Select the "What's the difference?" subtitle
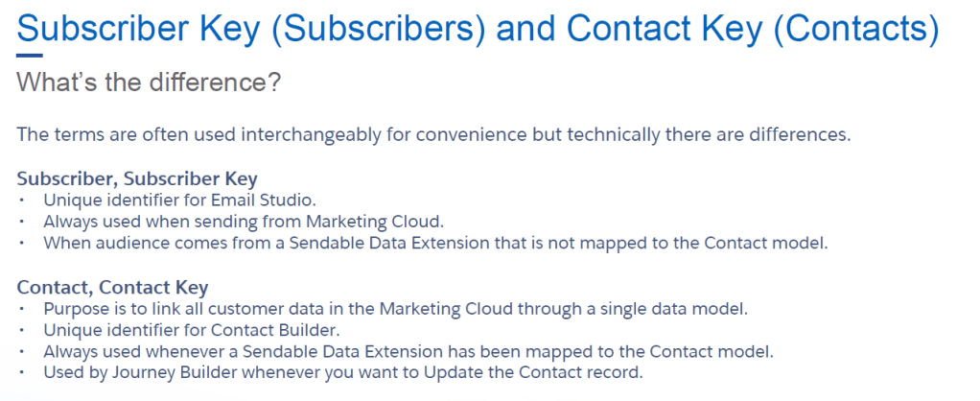This screenshot has height=401, width=980. (149, 83)
